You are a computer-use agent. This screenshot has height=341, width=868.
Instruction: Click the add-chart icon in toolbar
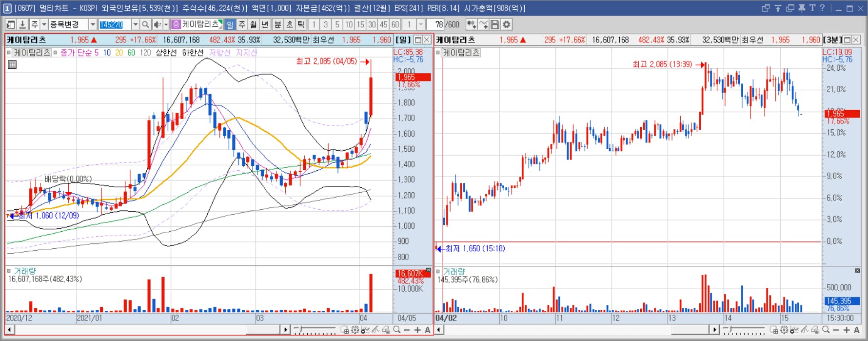tap(472, 24)
